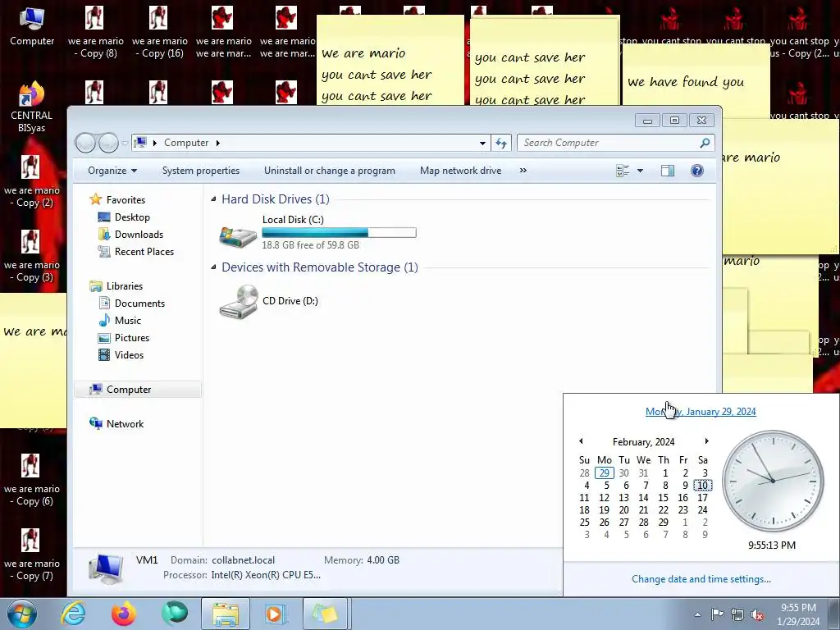Select the Local Disk (C:) drive
This screenshot has width=840, height=630.
click(x=317, y=232)
